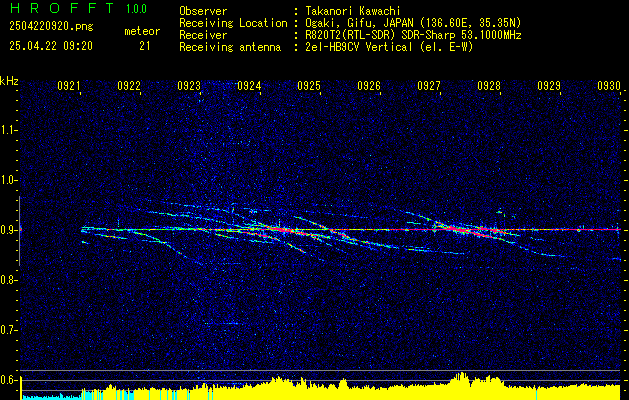Click the version number 1.0.0
The height and width of the screenshot is (400, 629).
(136, 8)
